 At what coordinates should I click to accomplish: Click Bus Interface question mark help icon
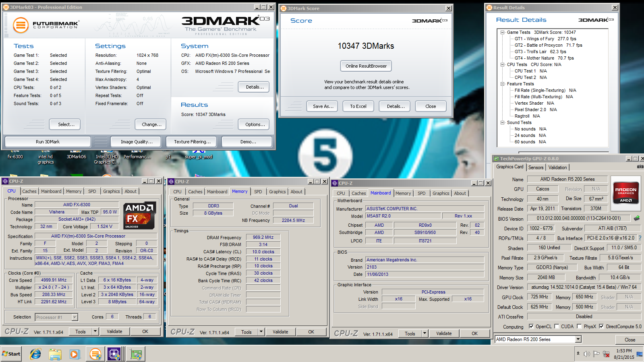coord(640,238)
